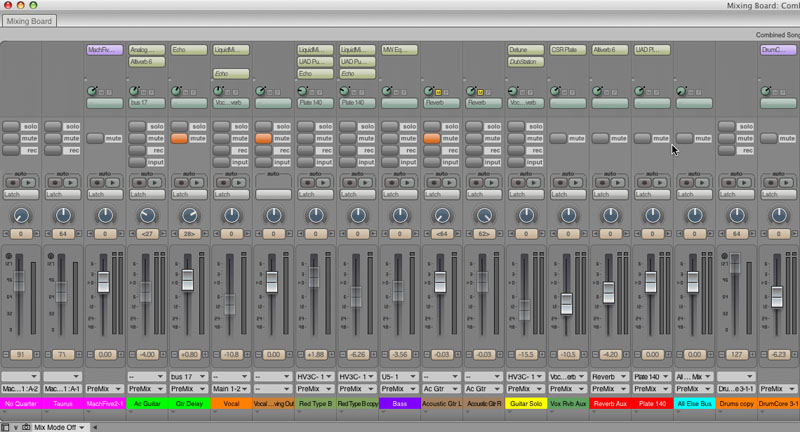Toggle yellow send mute icon on Acoustic Gtr R

pos(480,92)
